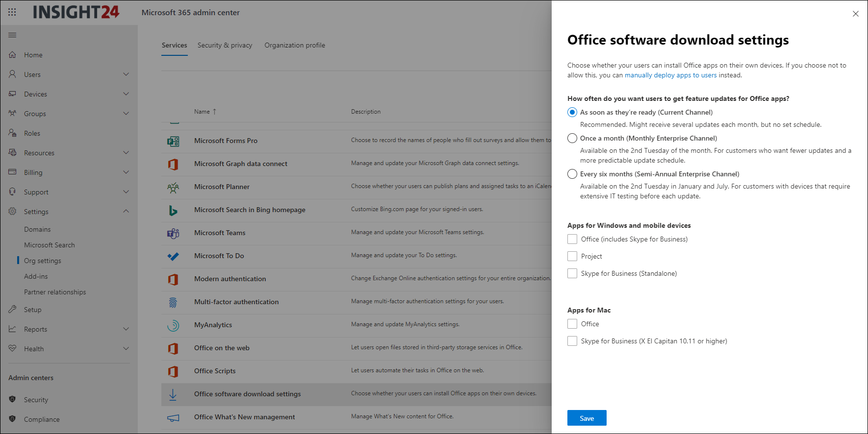Enable Skype for Business El Capitan checkbox
The width and height of the screenshot is (868, 434).
click(x=572, y=341)
